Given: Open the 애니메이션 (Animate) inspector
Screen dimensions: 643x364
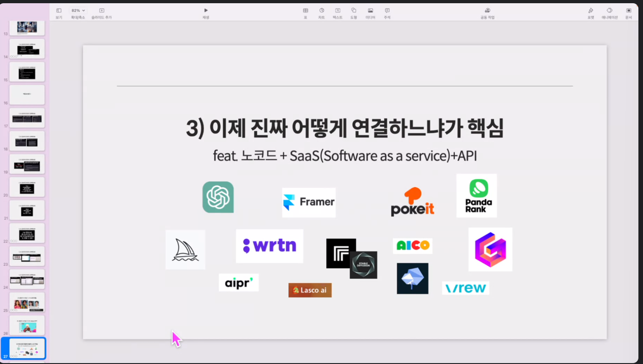Looking at the screenshot, I should [x=609, y=10].
